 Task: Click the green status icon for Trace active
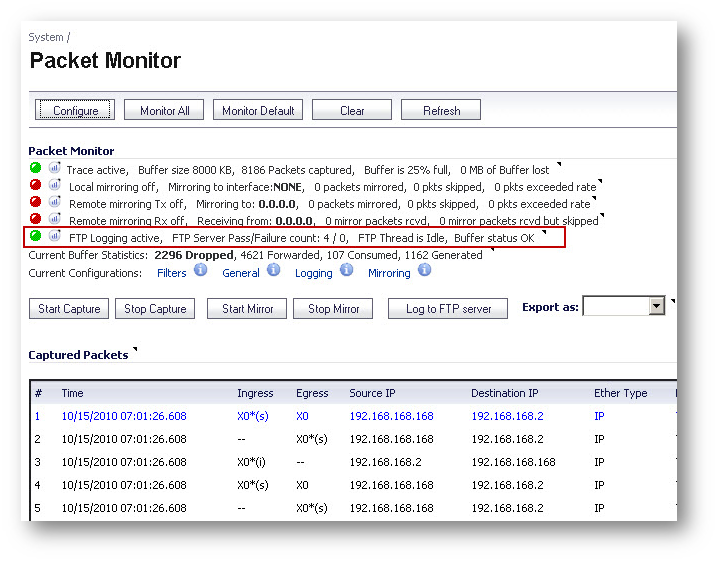36,169
